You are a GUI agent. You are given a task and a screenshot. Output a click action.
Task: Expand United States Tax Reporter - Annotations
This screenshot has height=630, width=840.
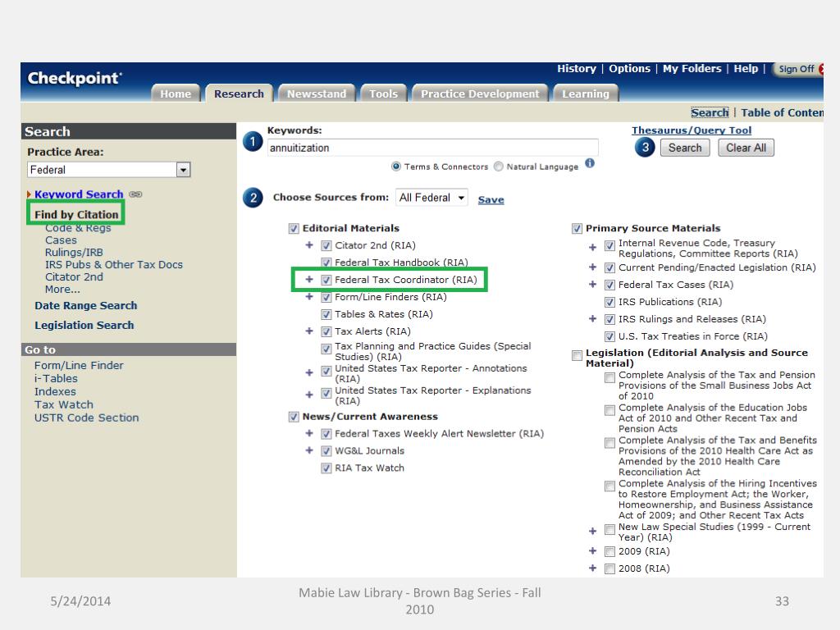point(309,373)
